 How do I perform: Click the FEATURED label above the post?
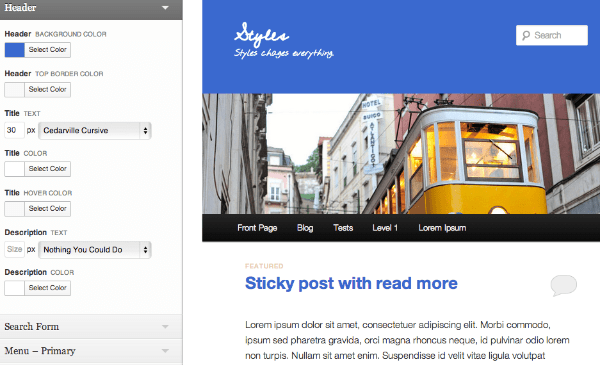[264, 266]
